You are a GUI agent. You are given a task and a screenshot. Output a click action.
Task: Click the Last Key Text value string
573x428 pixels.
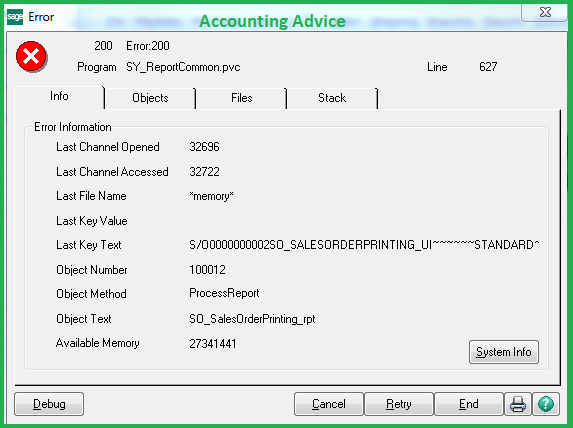364,245
